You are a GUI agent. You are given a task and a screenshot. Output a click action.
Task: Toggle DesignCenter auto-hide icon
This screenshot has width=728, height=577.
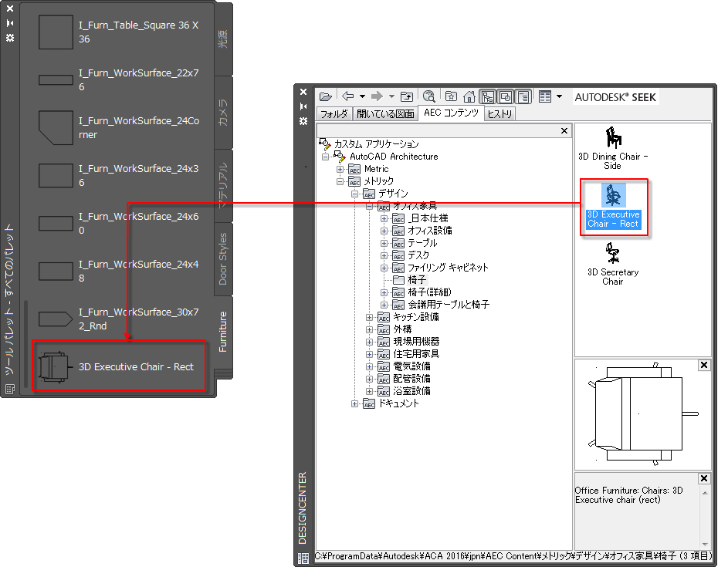(x=303, y=106)
